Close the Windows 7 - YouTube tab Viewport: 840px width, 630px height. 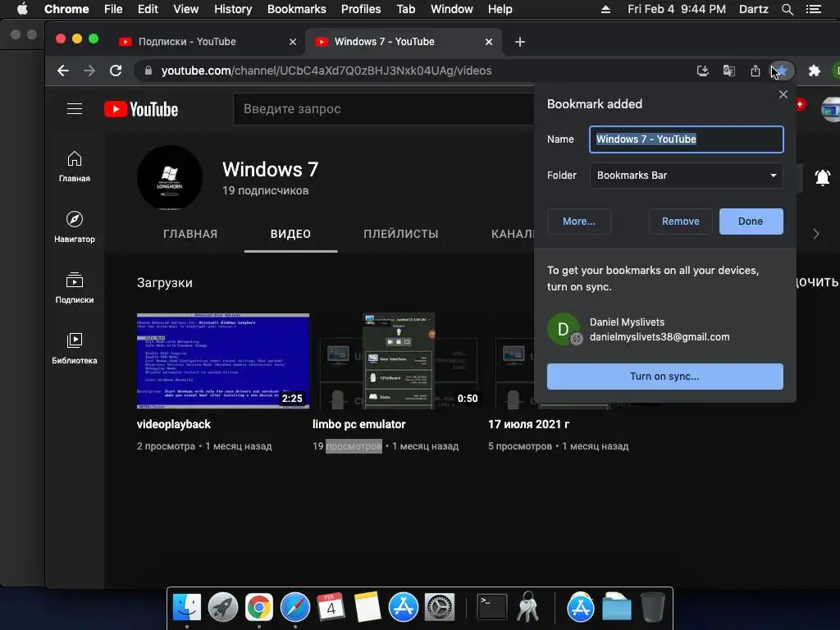click(x=489, y=42)
